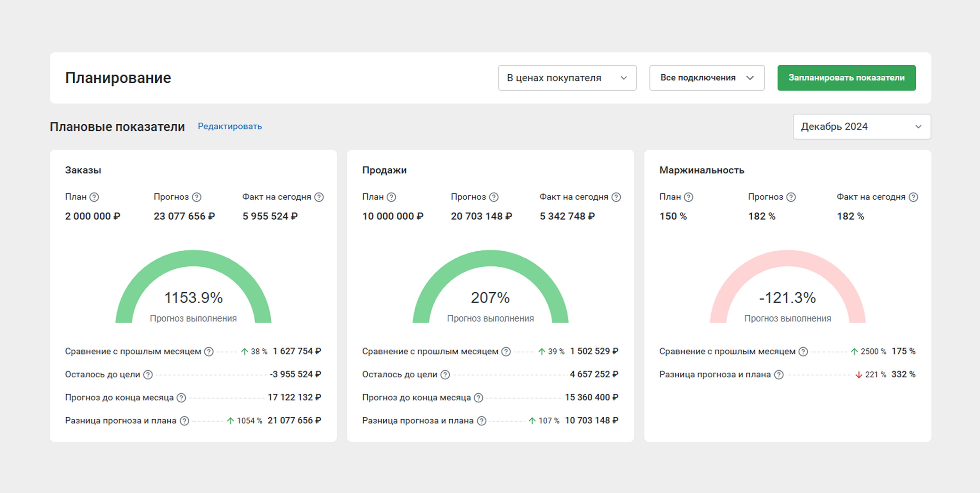Click help icon next to Заказы План
Viewport: 980px width, 493px height.
click(x=94, y=197)
